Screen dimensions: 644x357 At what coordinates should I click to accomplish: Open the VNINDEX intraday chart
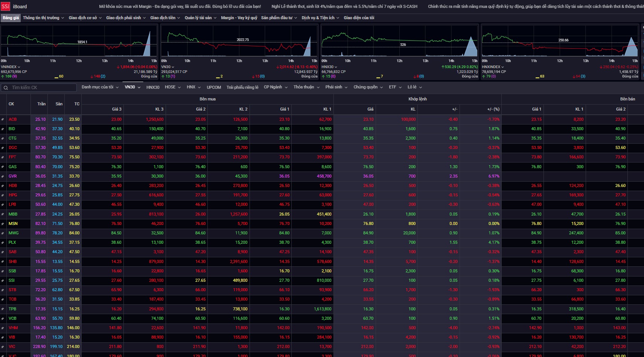pyautogui.click(x=79, y=41)
